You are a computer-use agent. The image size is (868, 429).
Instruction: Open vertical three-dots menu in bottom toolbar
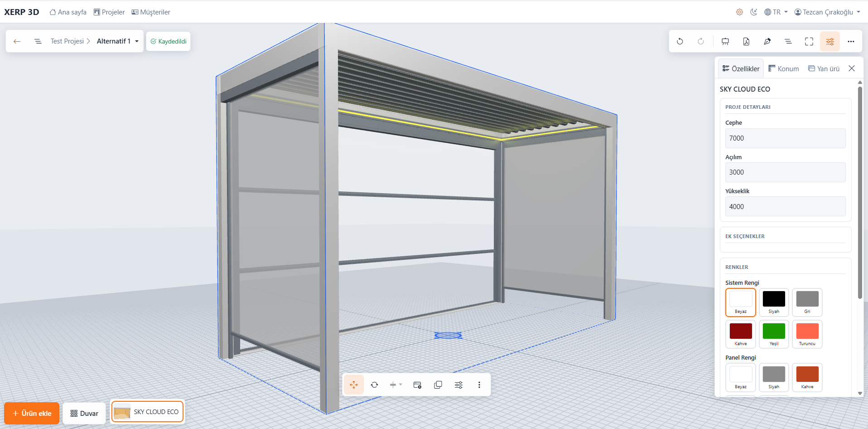(479, 385)
